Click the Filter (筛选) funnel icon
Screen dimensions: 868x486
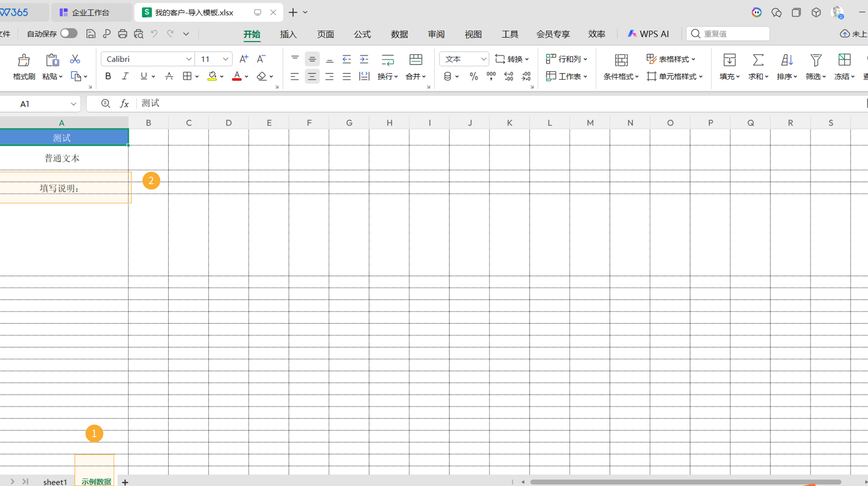pyautogui.click(x=816, y=60)
